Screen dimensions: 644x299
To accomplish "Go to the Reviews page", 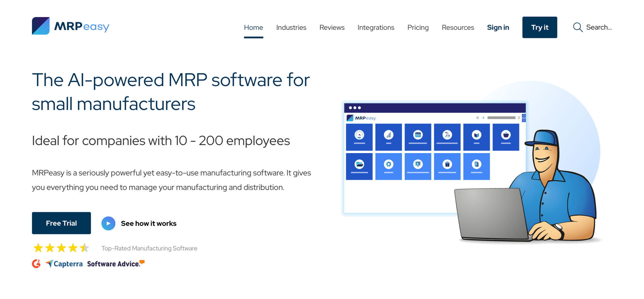I will point(332,27).
